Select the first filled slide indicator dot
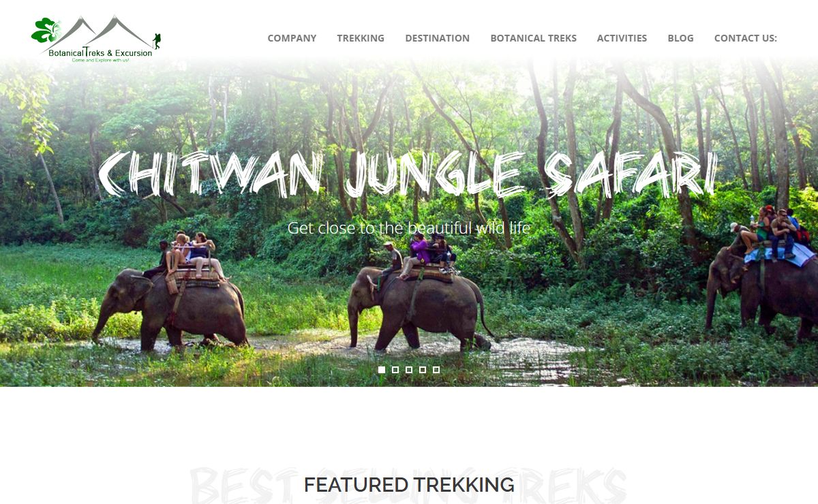Image resolution: width=818 pixels, height=504 pixels. (x=382, y=370)
